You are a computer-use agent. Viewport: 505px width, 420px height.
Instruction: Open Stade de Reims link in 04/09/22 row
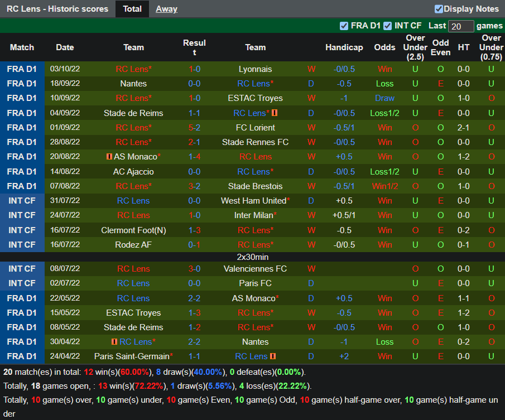[x=133, y=113]
